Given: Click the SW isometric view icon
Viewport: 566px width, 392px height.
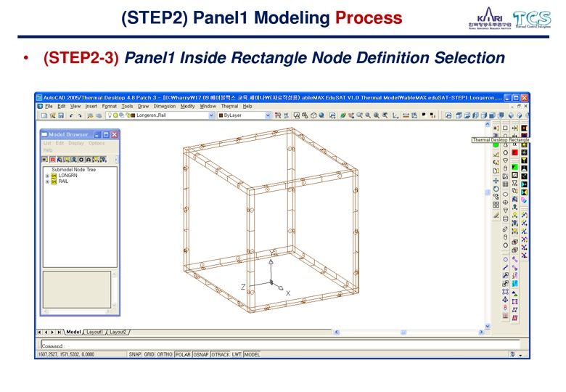Looking at the screenshot, I should click(511, 115).
